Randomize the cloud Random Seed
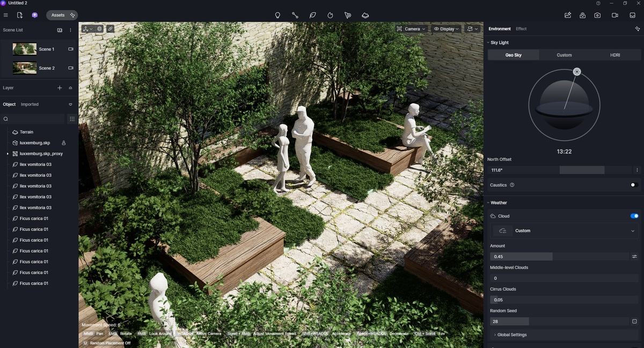 click(634, 322)
